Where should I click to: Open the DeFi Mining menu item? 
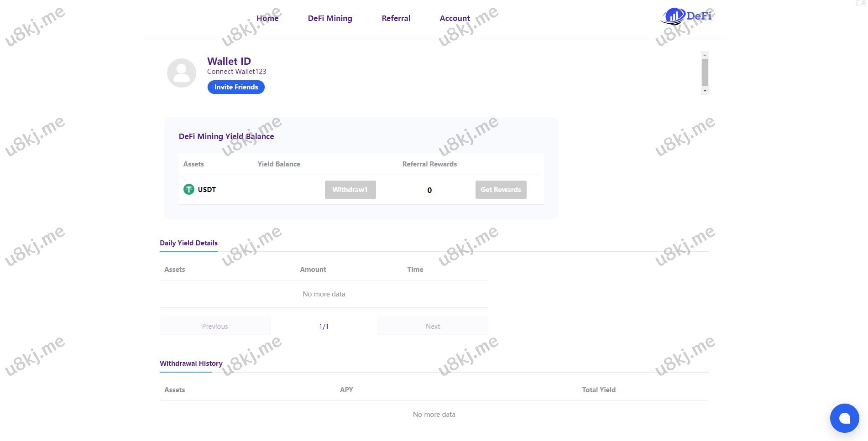329,18
